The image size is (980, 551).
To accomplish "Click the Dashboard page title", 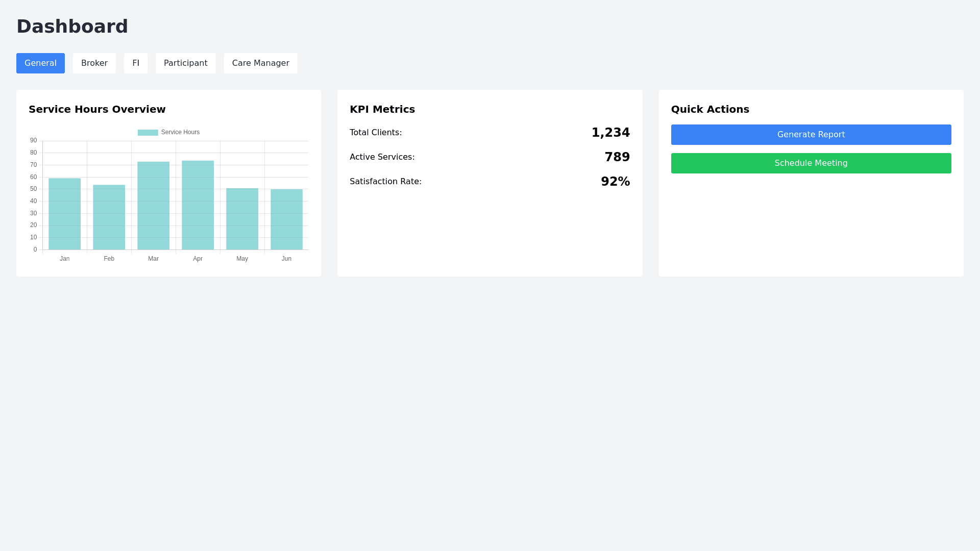I will click(x=72, y=27).
